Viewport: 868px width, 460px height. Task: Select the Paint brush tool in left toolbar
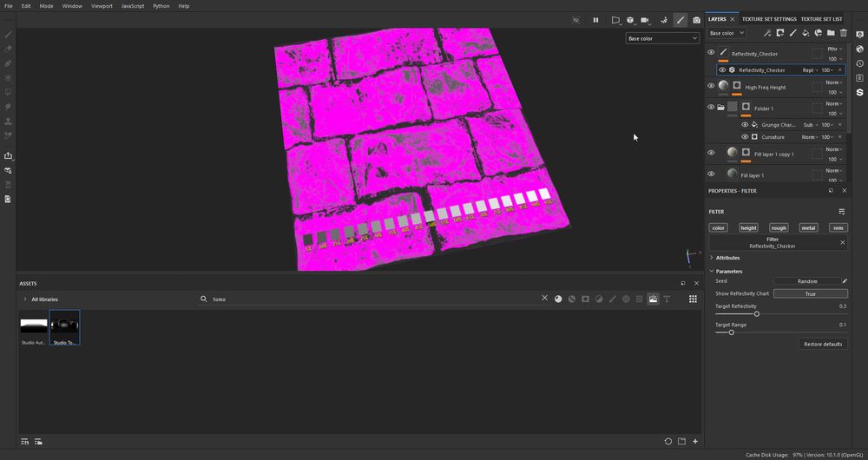(x=8, y=35)
